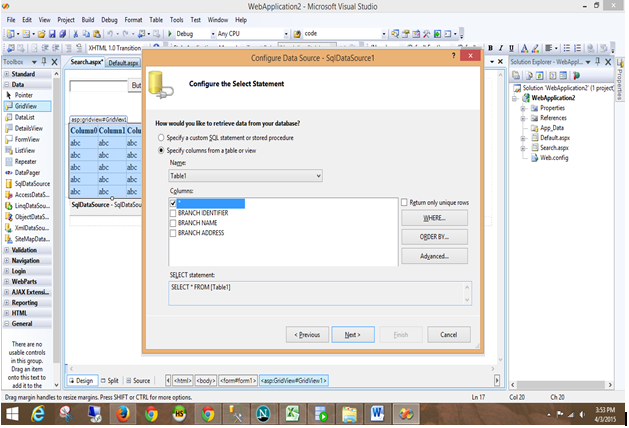
Task: Click the ORDER BY... button
Action: pos(434,237)
